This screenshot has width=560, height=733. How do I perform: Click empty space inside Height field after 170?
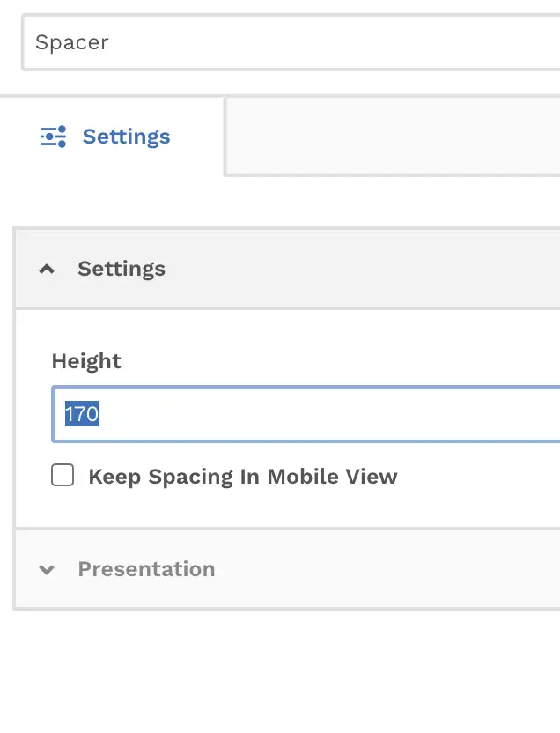tap(327, 414)
